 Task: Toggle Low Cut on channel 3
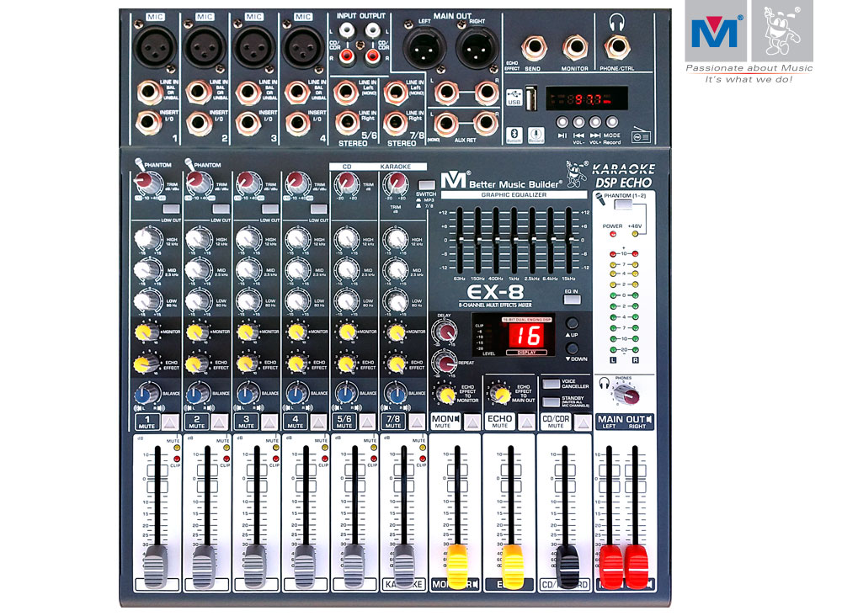[x=269, y=209]
